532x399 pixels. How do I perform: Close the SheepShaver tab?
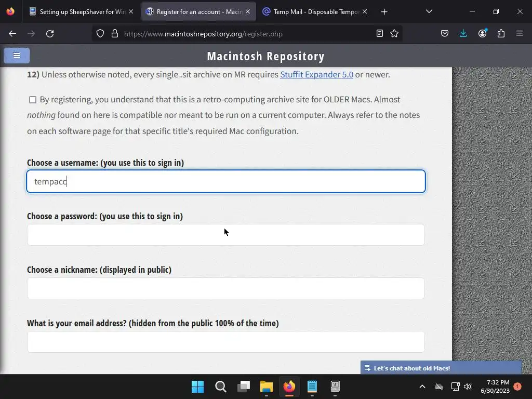click(131, 11)
